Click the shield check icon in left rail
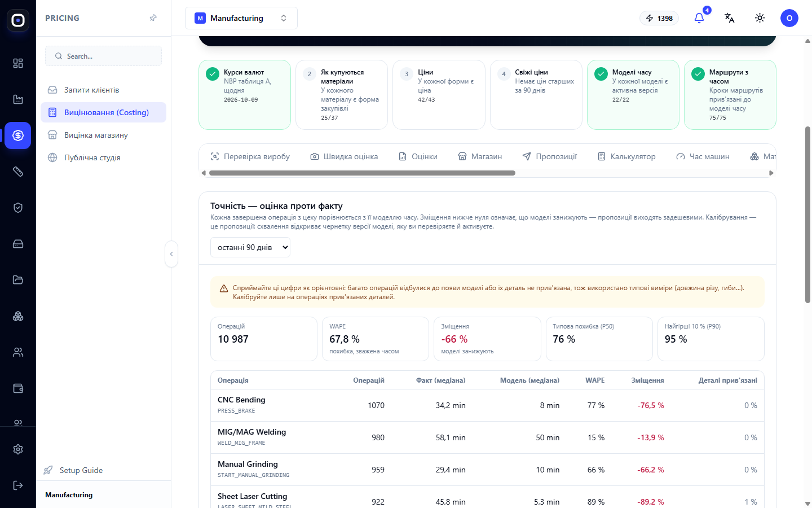The image size is (812, 508). point(18,208)
